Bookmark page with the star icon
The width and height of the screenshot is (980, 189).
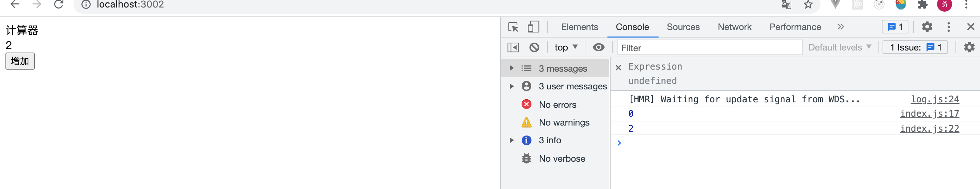pos(808,4)
